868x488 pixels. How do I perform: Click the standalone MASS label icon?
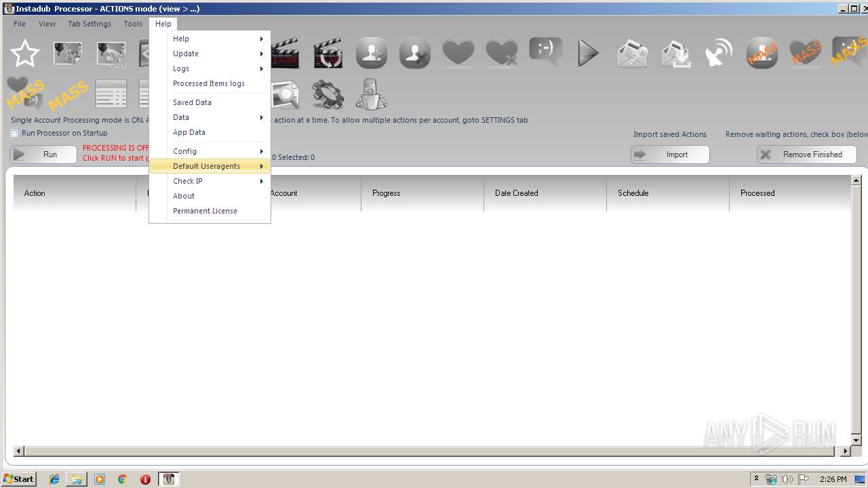point(68,95)
